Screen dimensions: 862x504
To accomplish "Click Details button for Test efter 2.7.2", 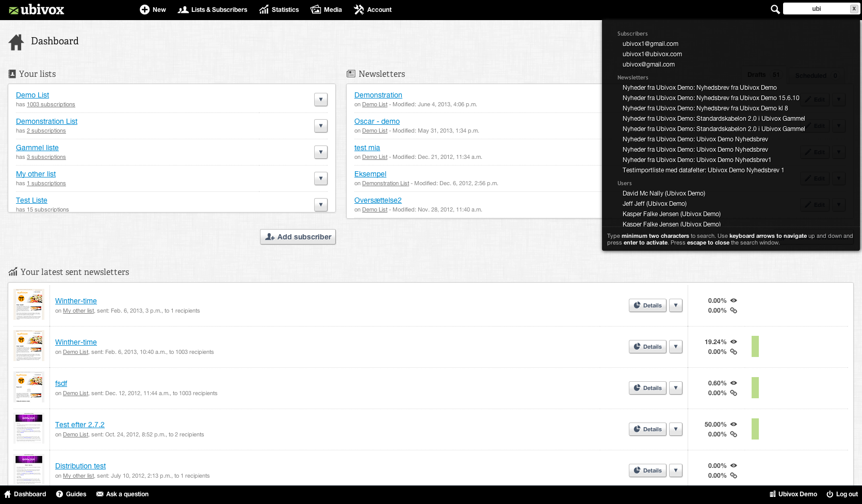I will click(x=647, y=429).
